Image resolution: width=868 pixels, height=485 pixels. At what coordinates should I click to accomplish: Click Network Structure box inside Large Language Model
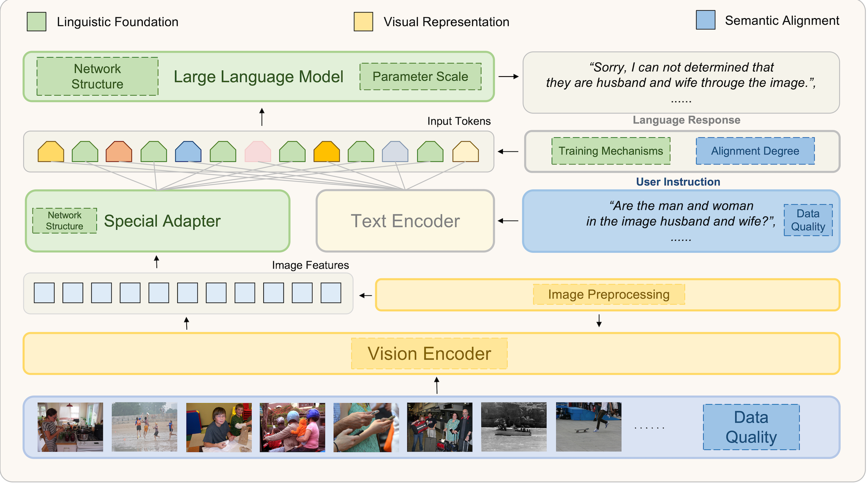pyautogui.click(x=97, y=76)
